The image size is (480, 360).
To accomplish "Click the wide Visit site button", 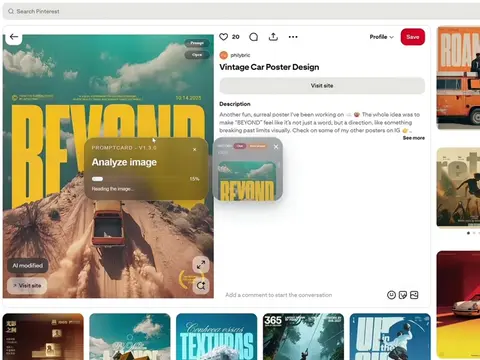I will point(322,86).
